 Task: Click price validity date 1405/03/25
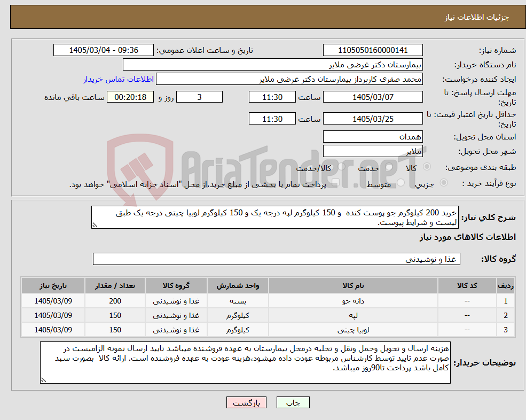click(x=373, y=119)
